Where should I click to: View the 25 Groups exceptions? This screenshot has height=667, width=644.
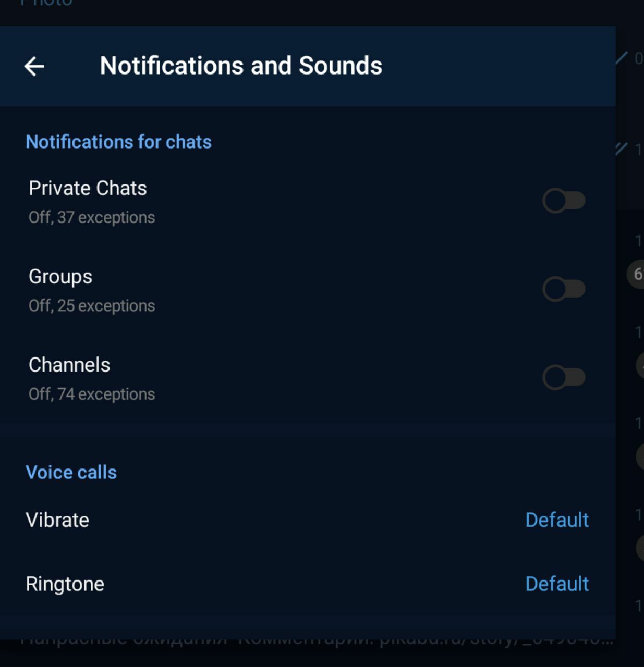click(92, 306)
